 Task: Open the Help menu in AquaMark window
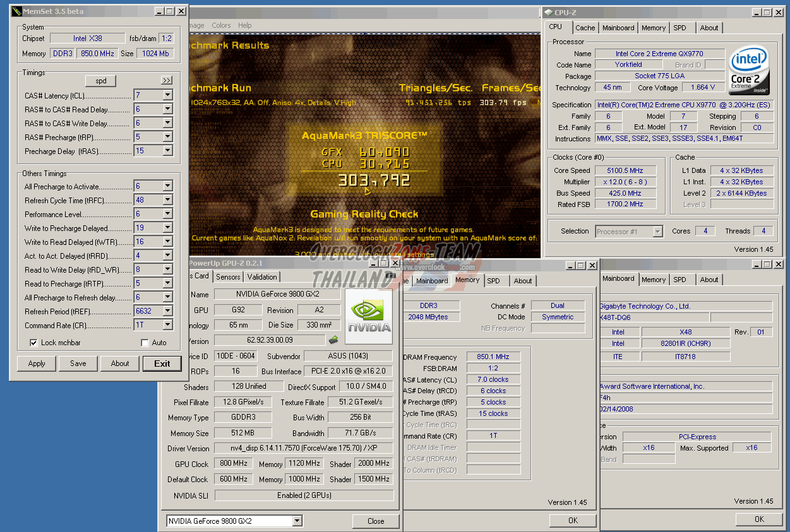(x=245, y=25)
